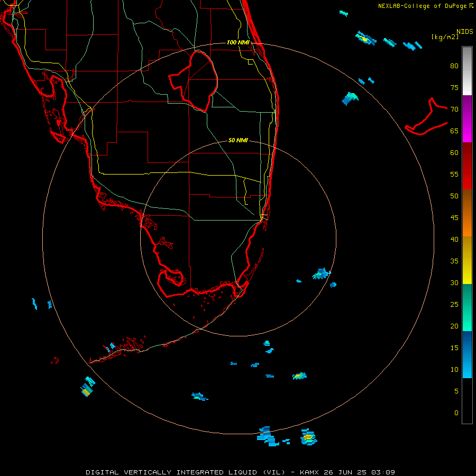The image size is (476, 476).
Task: Click the 15 value on the color scale
Action: click(x=454, y=348)
